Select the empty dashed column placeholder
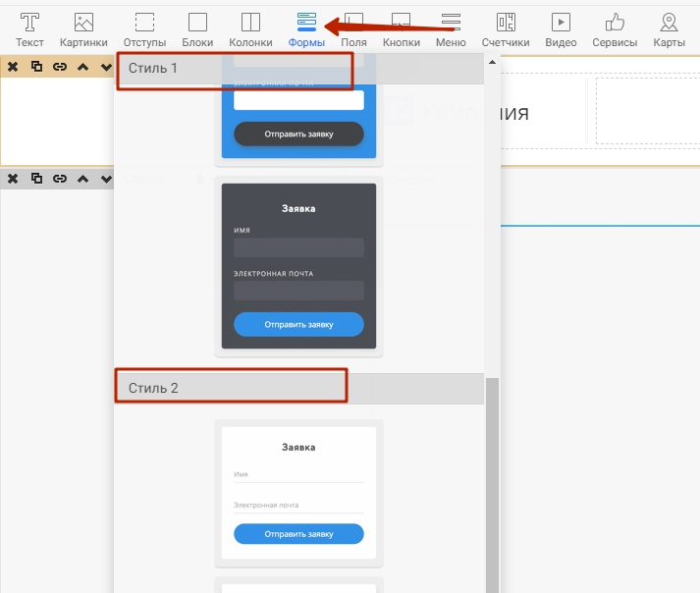700x593 pixels. [648, 111]
